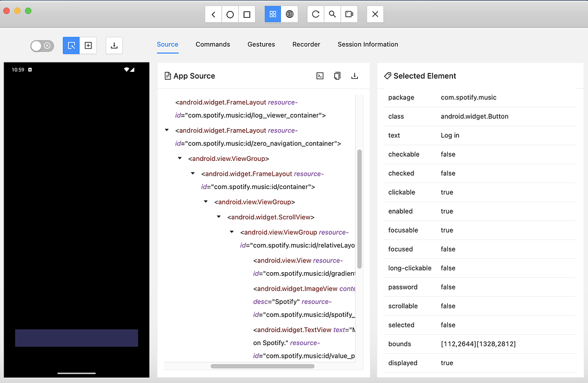Download App Source with download icon
Image resolution: width=588 pixels, height=383 pixels.
tap(355, 75)
